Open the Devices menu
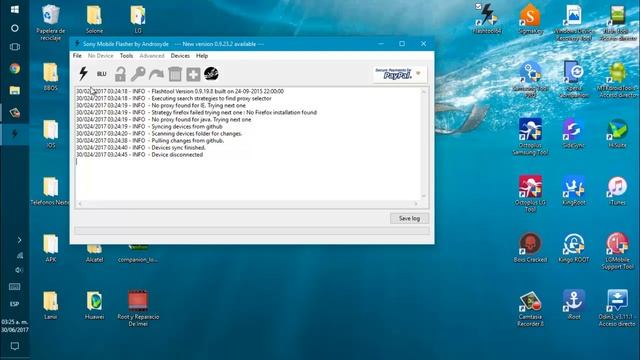 pyautogui.click(x=180, y=56)
